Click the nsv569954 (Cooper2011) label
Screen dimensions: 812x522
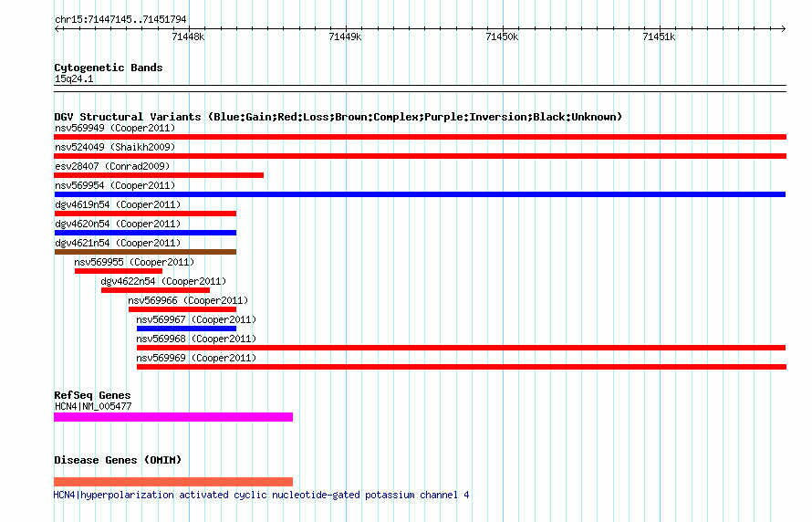coord(115,185)
